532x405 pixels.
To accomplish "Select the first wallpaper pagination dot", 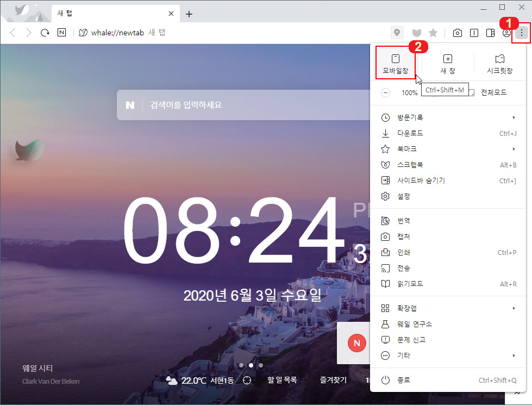I will coord(241,365).
